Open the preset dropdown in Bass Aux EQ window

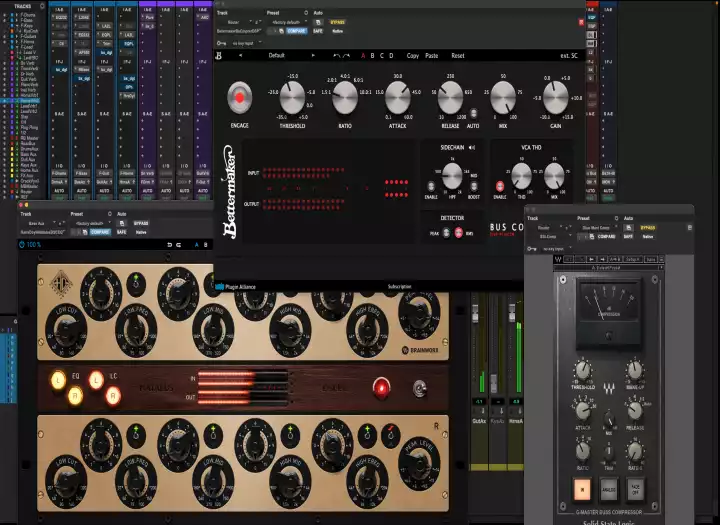click(x=92, y=223)
